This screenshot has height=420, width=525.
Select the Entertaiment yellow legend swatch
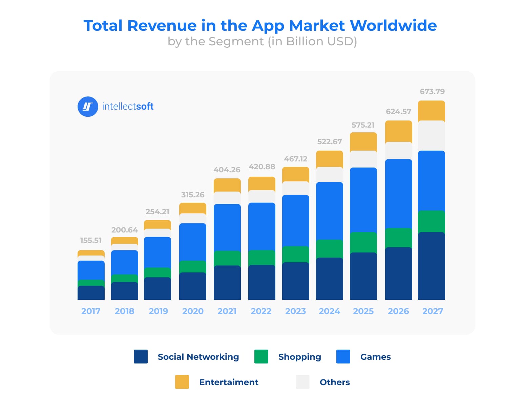click(182, 382)
